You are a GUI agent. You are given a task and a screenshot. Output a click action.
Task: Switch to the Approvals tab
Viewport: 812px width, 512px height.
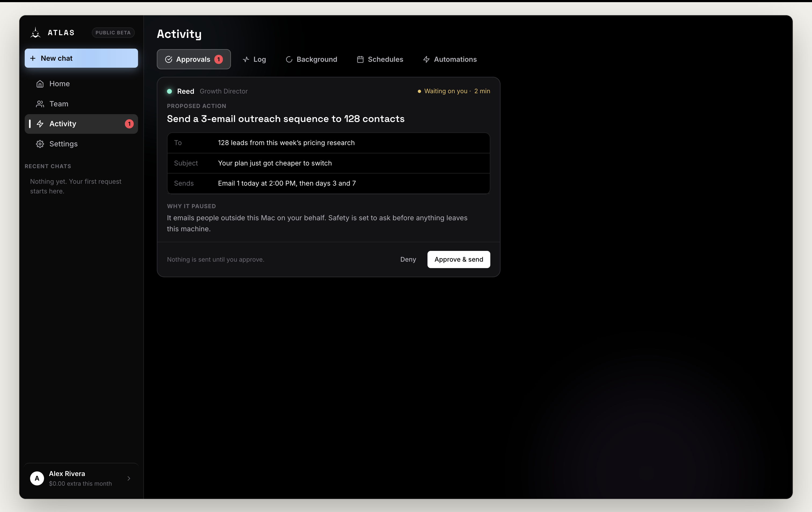click(x=194, y=59)
